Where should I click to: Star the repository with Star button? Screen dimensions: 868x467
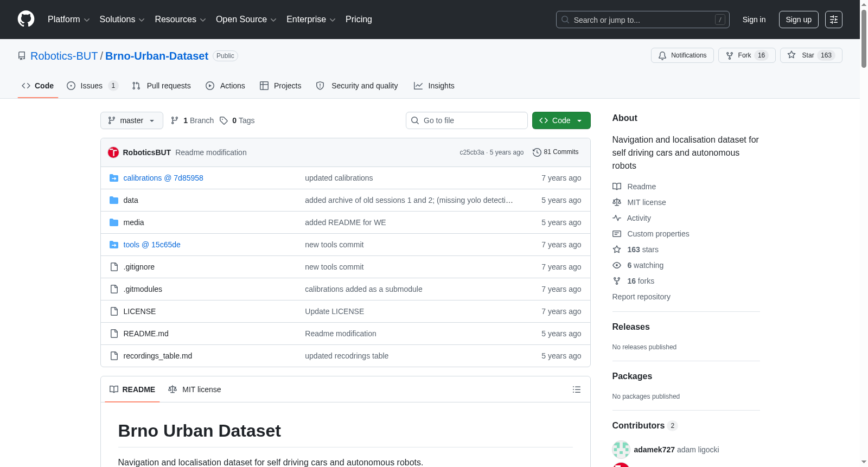tap(811, 55)
